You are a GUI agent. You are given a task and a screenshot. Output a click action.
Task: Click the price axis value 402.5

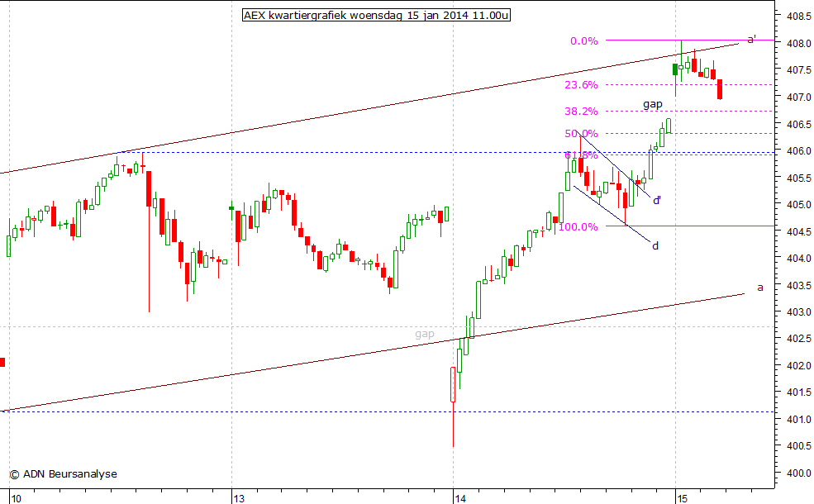[798, 339]
